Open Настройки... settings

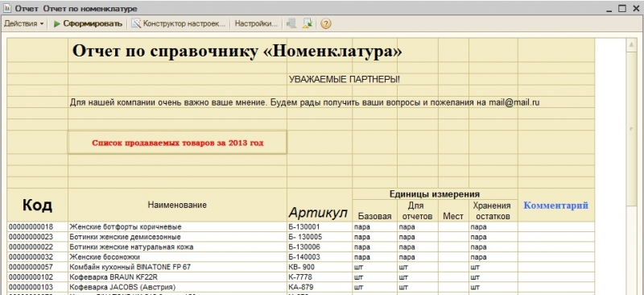pos(256,24)
